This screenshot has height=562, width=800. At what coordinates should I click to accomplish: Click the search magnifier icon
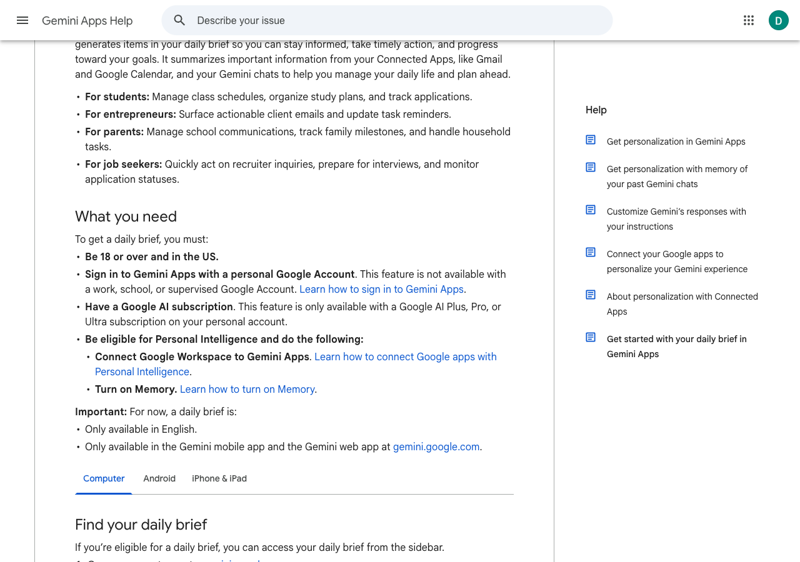(179, 20)
